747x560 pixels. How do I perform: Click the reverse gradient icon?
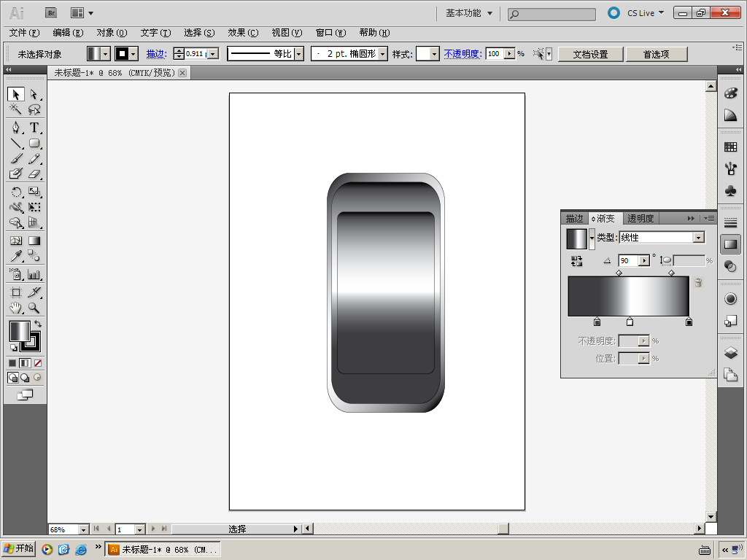tap(577, 260)
